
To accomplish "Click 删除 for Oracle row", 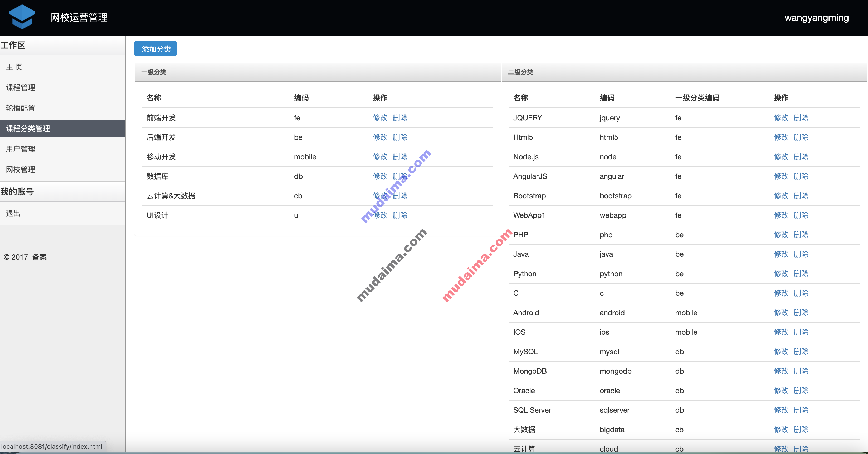I will click(801, 391).
